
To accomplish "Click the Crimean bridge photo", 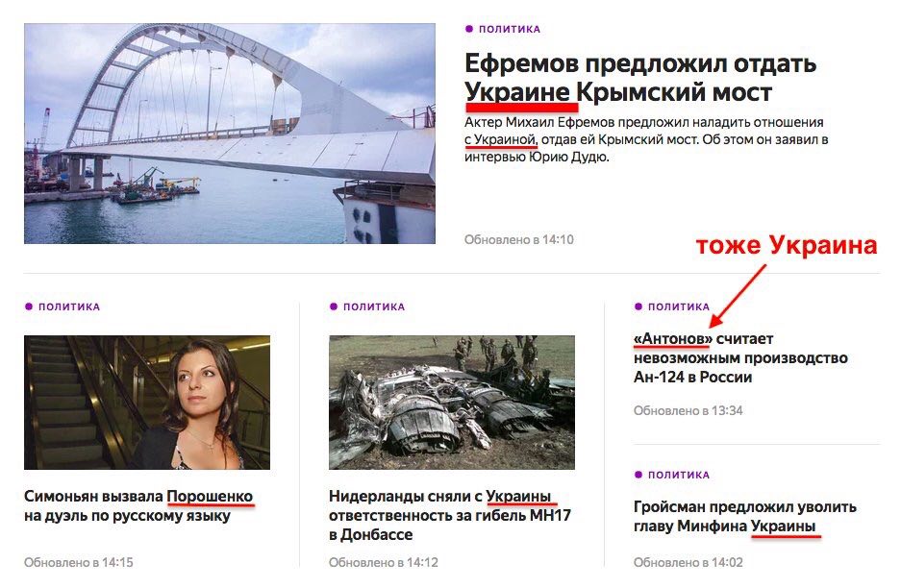I will click(x=230, y=134).
